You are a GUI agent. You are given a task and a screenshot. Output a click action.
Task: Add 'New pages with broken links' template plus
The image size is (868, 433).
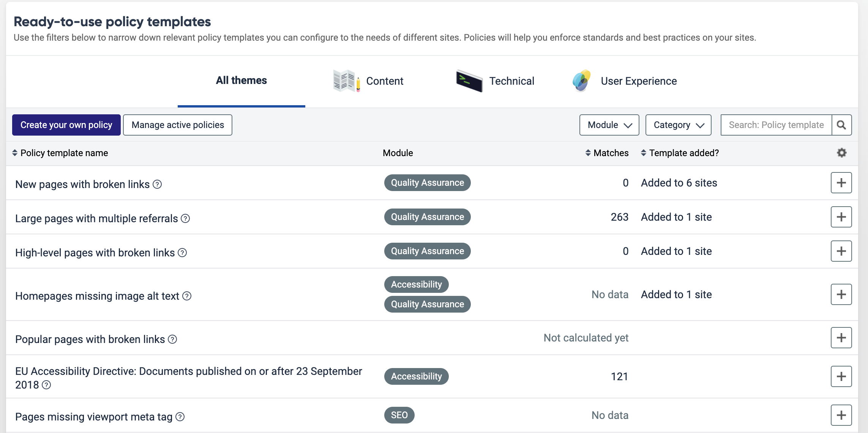click(841, 183)
